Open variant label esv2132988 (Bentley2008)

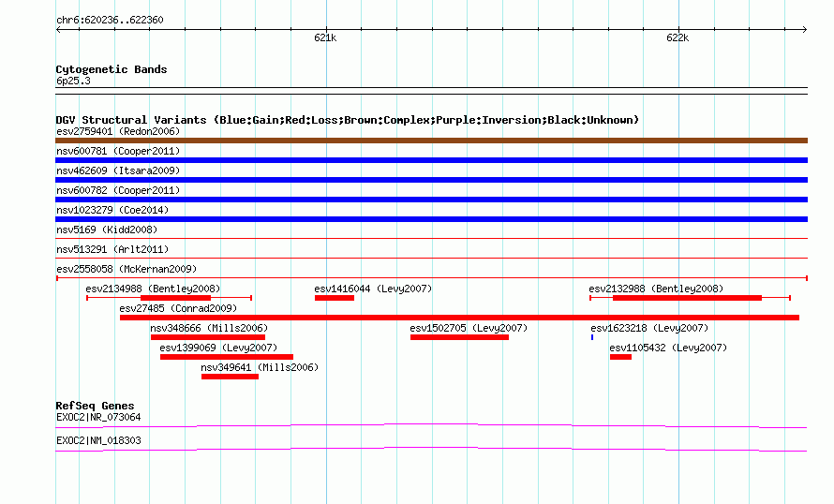(656, 289)
